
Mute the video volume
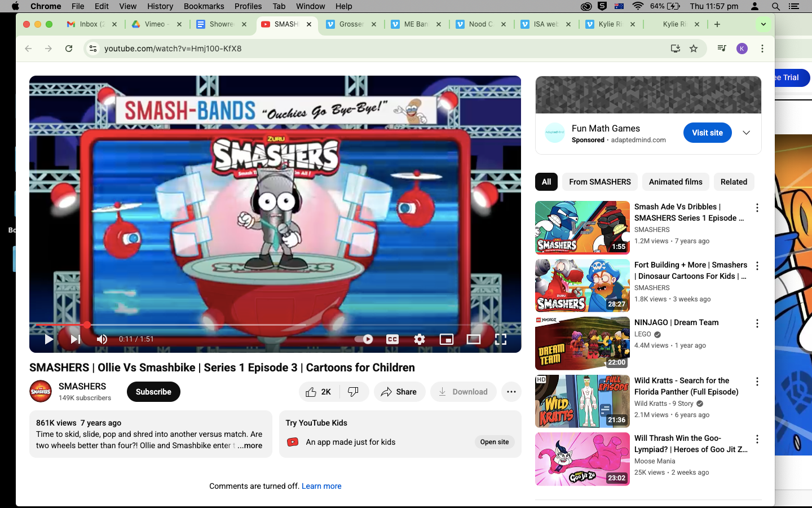click(x=102, y=339)
